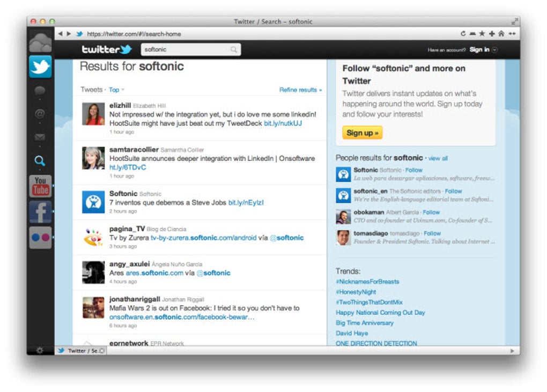Open the @ mentions sidebar icon
The height and width of the screenshot is (392, 547).
point(40,114)
